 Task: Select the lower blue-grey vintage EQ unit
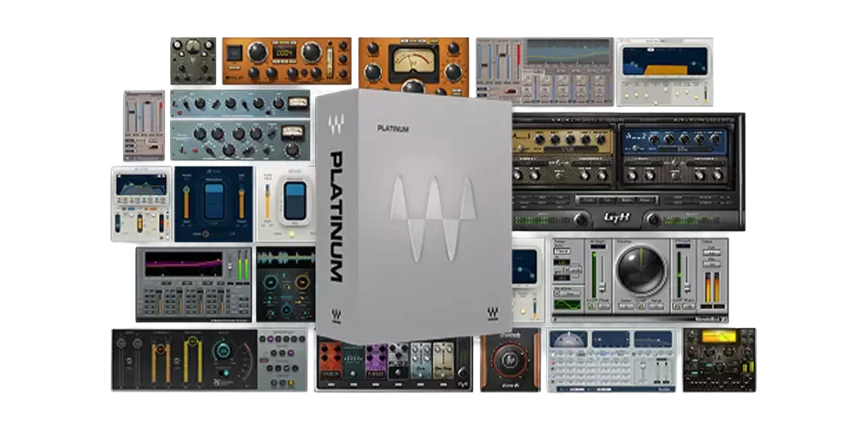pyautogui.click(x=240, y=141)
